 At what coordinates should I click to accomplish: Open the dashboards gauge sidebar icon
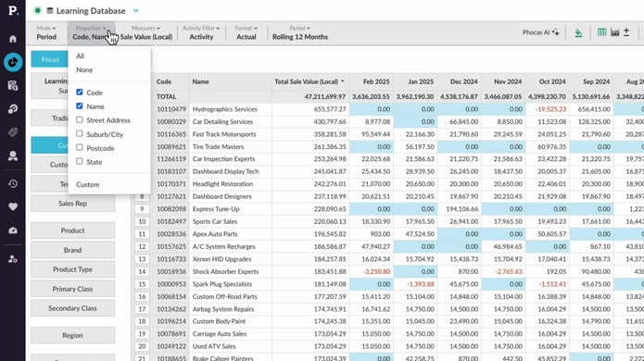[x=13, y=230]
